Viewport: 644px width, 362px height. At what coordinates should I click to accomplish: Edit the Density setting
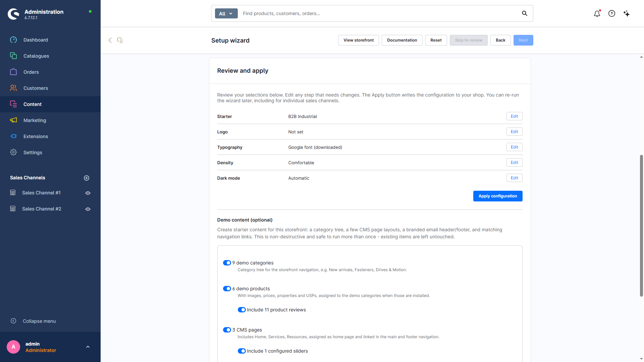(x=515, y=163)
